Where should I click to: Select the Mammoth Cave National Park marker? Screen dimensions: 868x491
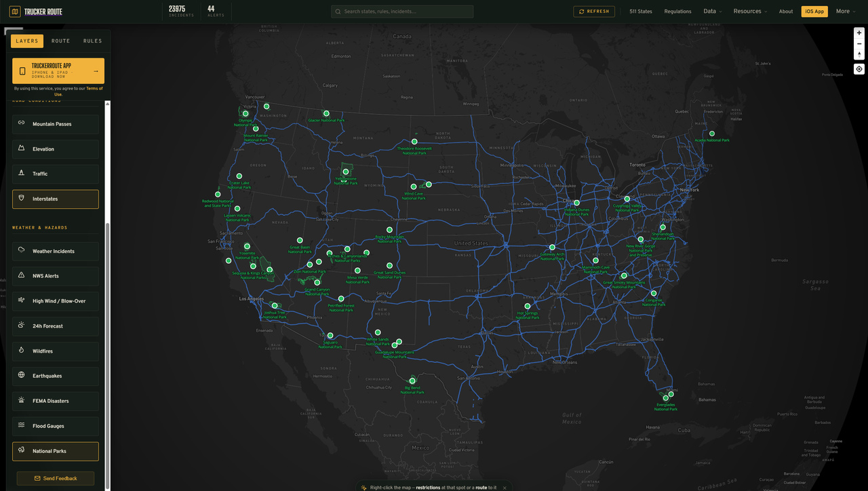[596, 260]
